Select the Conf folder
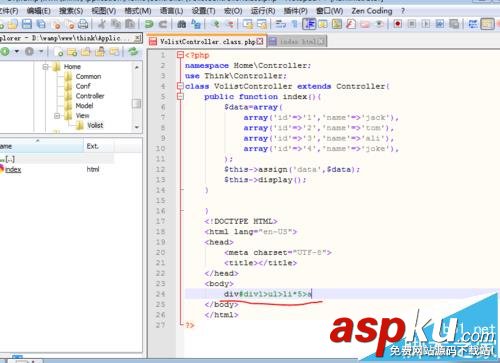Viewport: 500px width, 363px height. point(83,86)
